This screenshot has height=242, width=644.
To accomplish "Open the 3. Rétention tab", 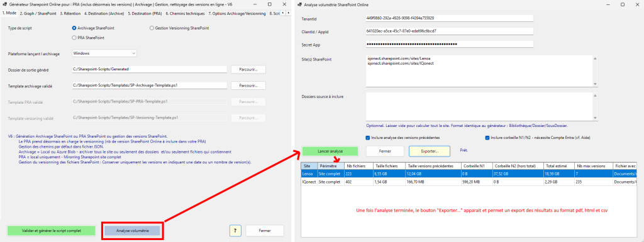I will [70, 13].
